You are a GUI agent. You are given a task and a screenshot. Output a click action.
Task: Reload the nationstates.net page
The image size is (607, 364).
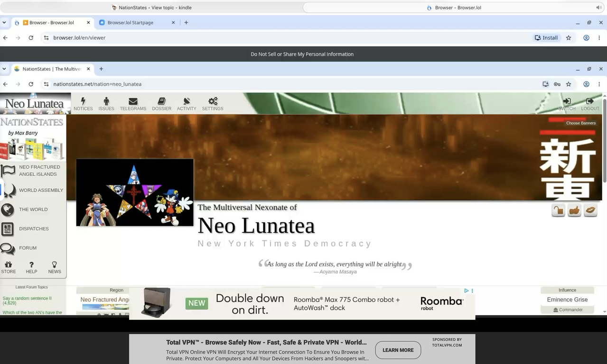pos(31,84)
